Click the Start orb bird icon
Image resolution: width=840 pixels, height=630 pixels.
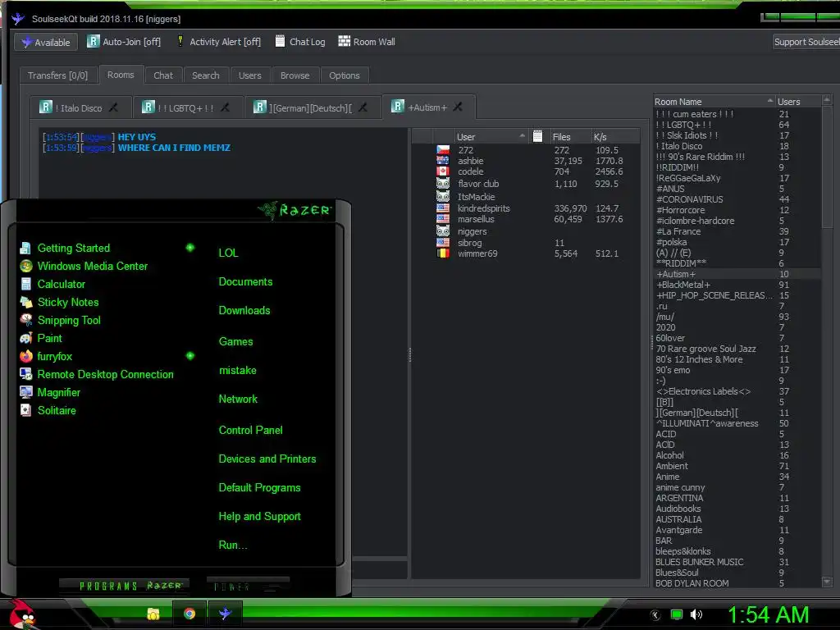(x=21, y=614)
